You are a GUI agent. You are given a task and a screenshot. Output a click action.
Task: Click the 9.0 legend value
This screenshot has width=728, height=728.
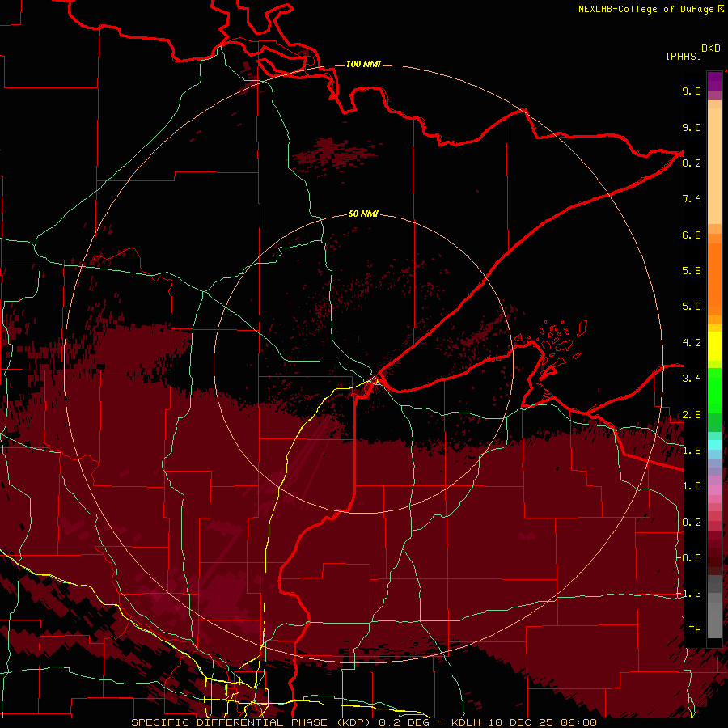pyautogui.click(x=692, y=127)
